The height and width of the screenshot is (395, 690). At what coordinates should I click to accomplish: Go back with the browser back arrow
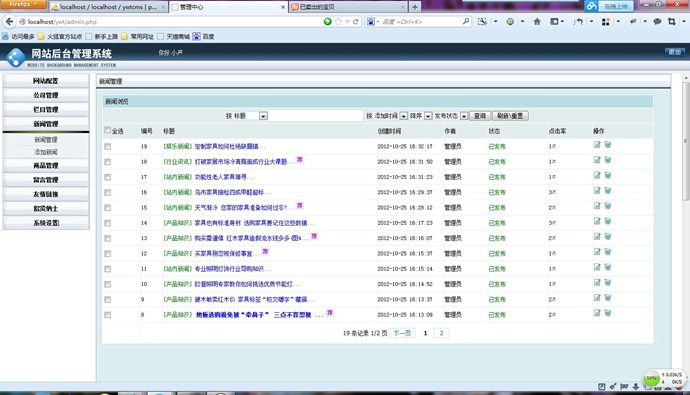click(x=9, y=21)
